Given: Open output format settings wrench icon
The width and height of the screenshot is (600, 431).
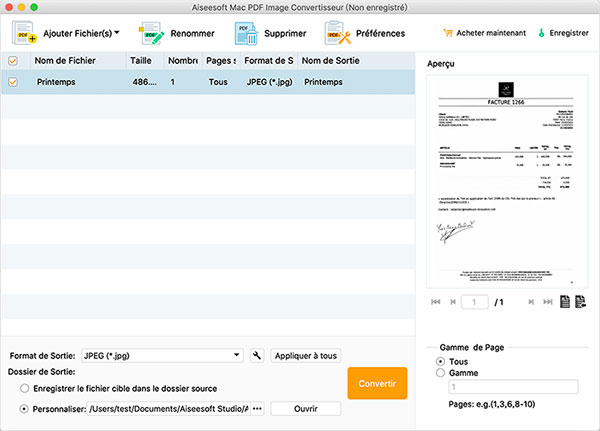Looking at the screenshot, I should 257,356.
